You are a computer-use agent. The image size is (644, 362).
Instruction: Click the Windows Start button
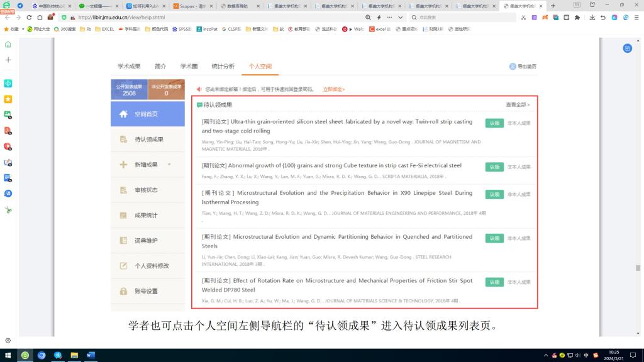(x=8, y=356)
